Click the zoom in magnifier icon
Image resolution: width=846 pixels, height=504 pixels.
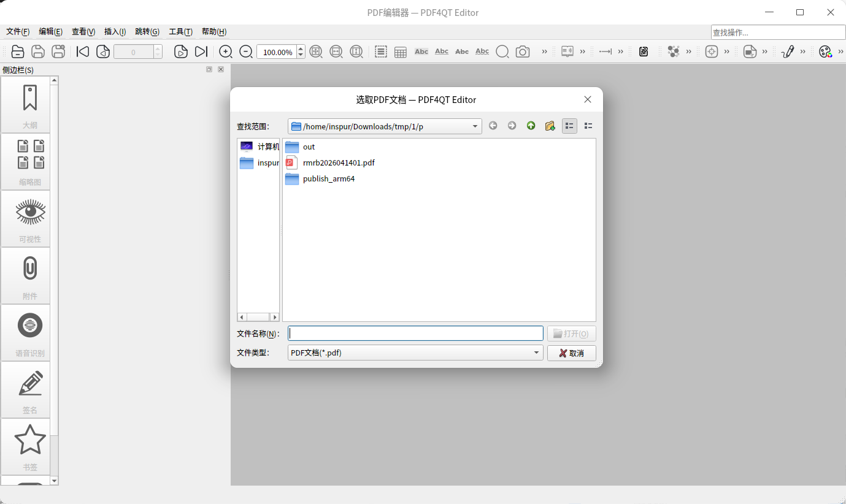226,52
